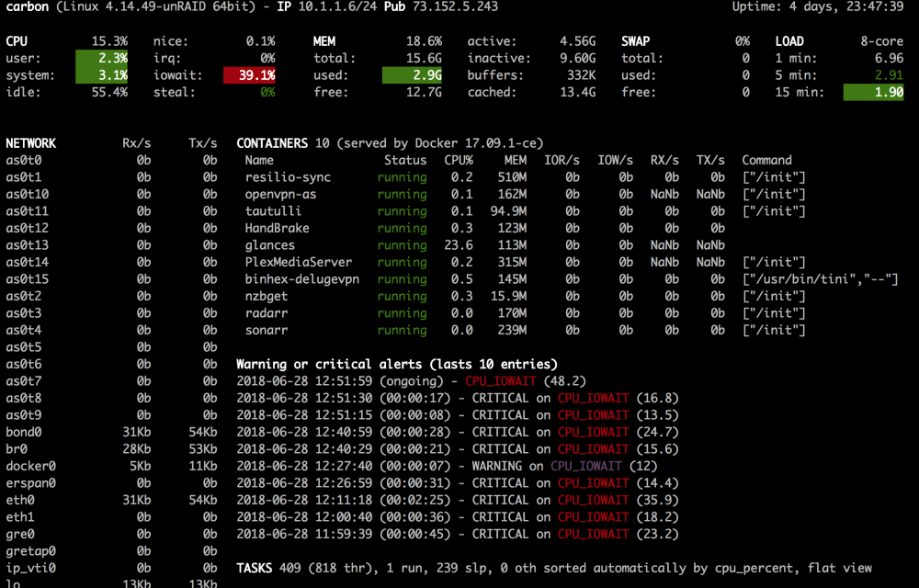Image resolution: width=919 pixels, height=588 pixels.
Task: Click the CONTAINERS heading
Action: pos(272,143)
